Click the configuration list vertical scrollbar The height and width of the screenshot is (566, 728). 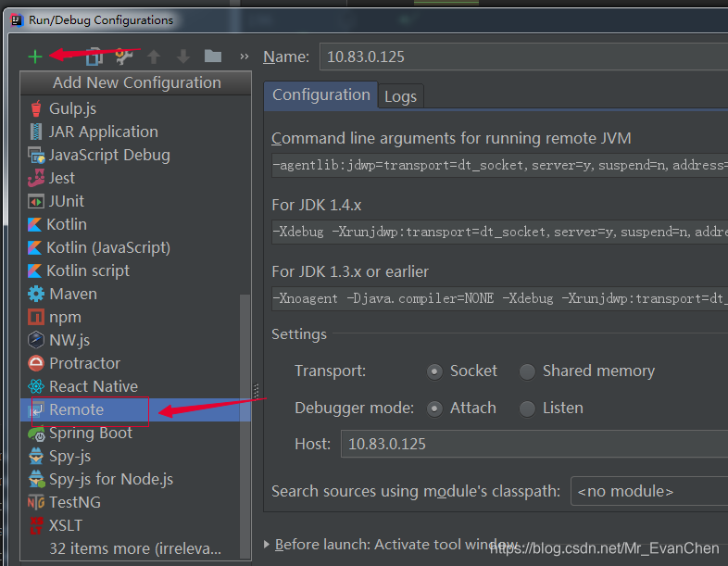click(245, 426)
